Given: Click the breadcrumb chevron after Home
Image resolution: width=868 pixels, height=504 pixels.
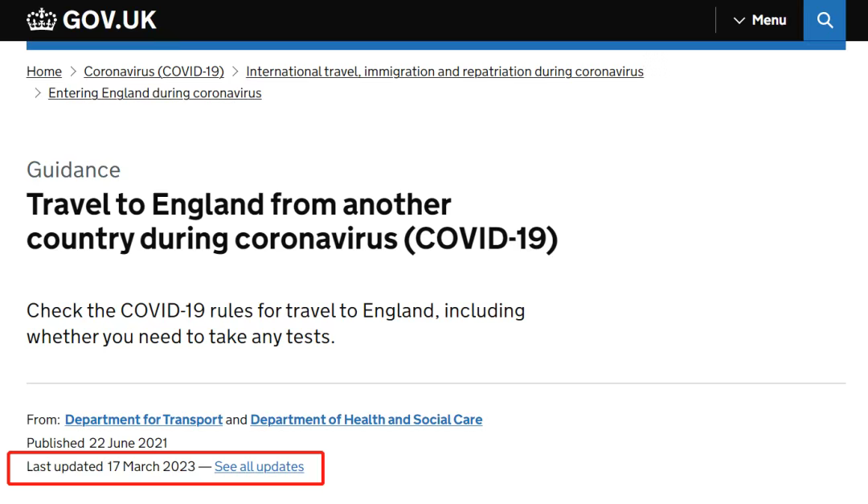Looking at the screenshot, I should (73, 72).
